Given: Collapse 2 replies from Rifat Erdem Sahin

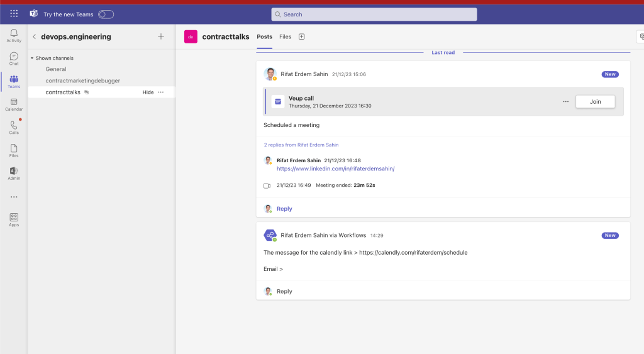Looking at the screenshot, I should (x=301, y=145).
